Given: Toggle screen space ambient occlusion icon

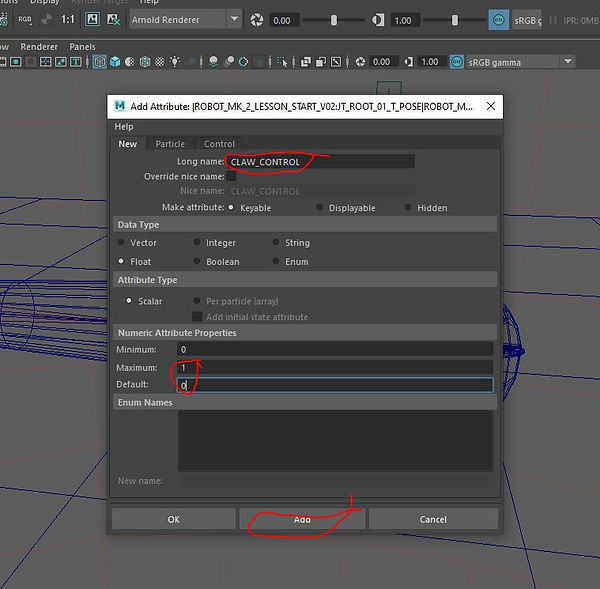Looking at the screenshot, I should tap(214, 62).
